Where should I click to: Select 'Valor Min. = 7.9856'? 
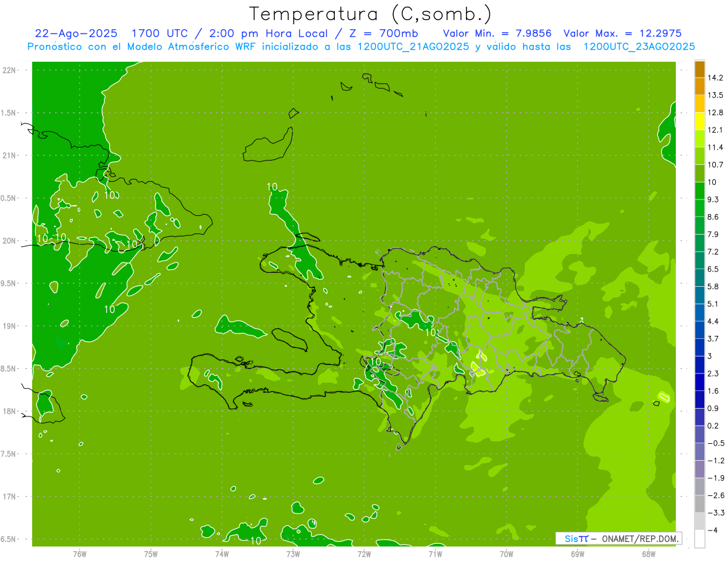coord(497,33)
